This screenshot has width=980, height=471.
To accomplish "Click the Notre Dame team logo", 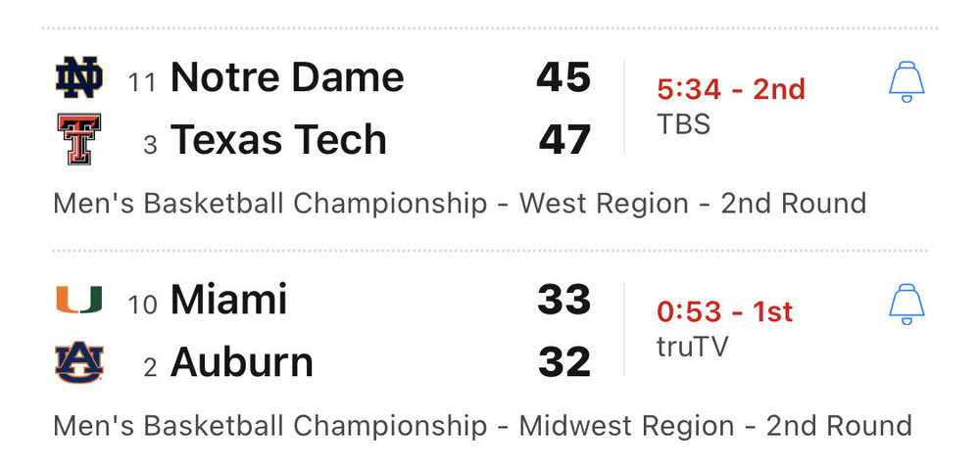I will pyautogui.click(x=78, y=79).
